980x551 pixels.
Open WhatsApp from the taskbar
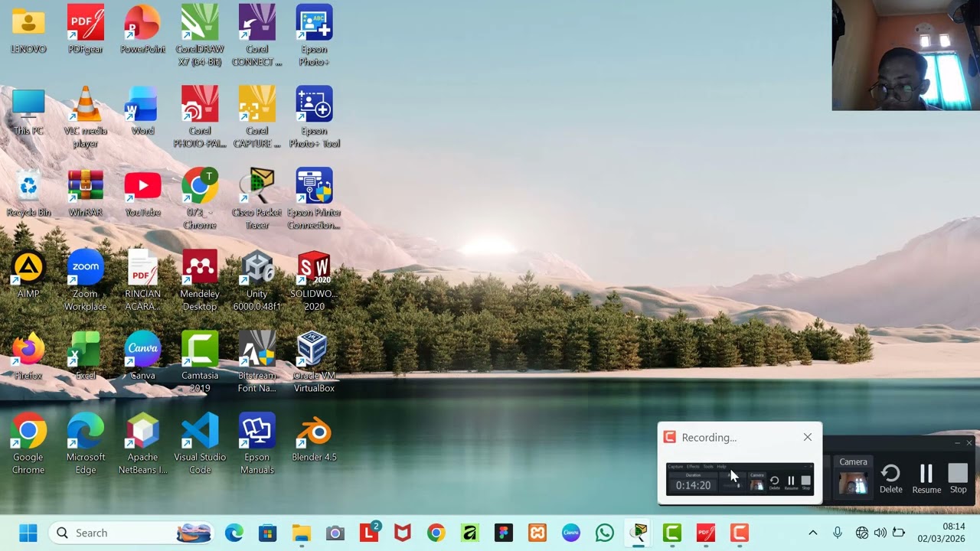[x=605, y=533]
